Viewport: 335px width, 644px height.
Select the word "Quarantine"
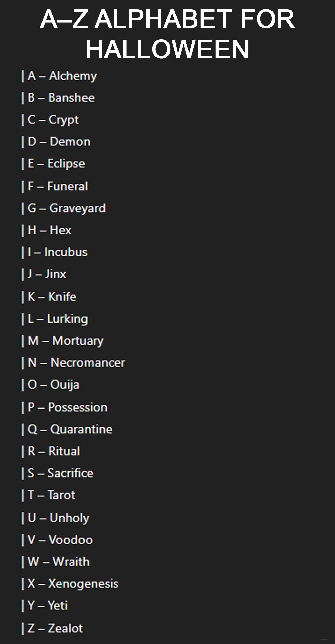(81, 429)
